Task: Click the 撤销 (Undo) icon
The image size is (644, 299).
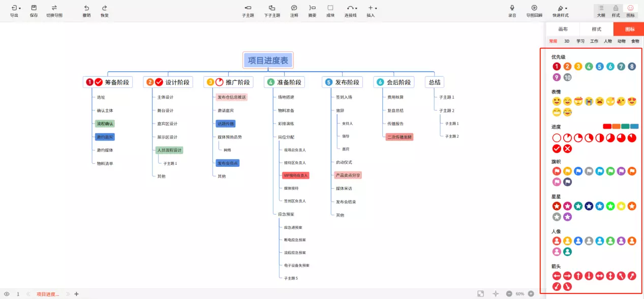Action: (86, 11)
